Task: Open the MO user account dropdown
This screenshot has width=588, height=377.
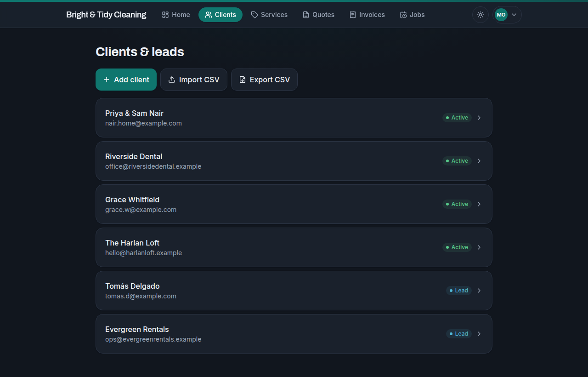Action: pyautogui.click(x=507, y=15)
